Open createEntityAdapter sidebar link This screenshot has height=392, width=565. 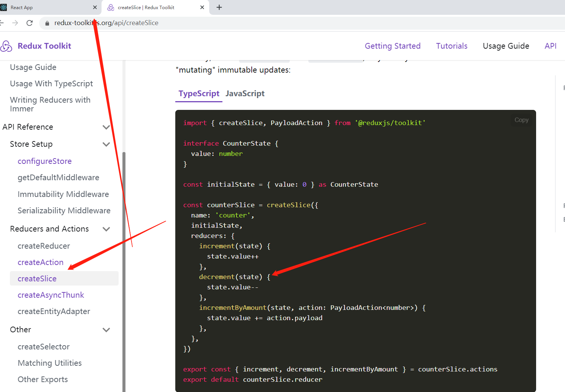[54, 311]
